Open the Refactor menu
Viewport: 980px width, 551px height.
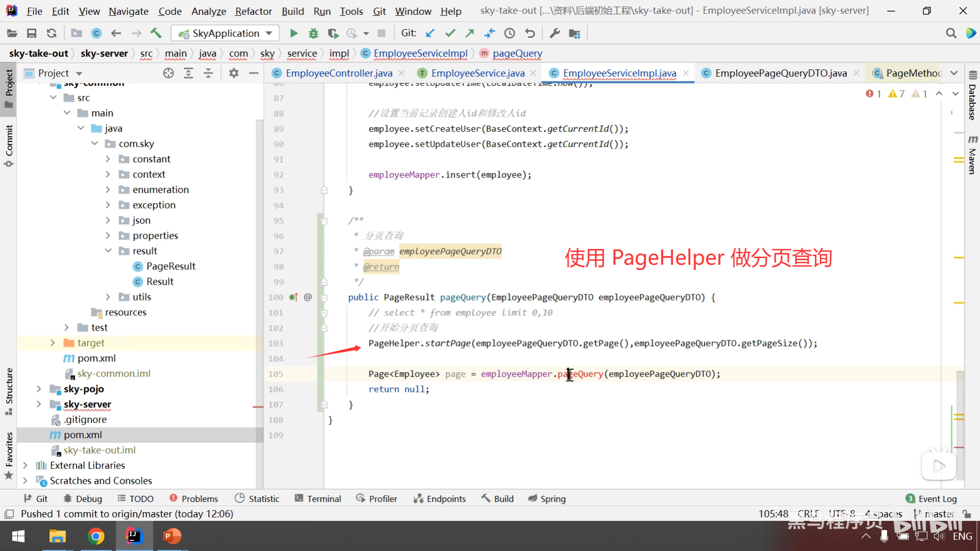coord(253,11)
